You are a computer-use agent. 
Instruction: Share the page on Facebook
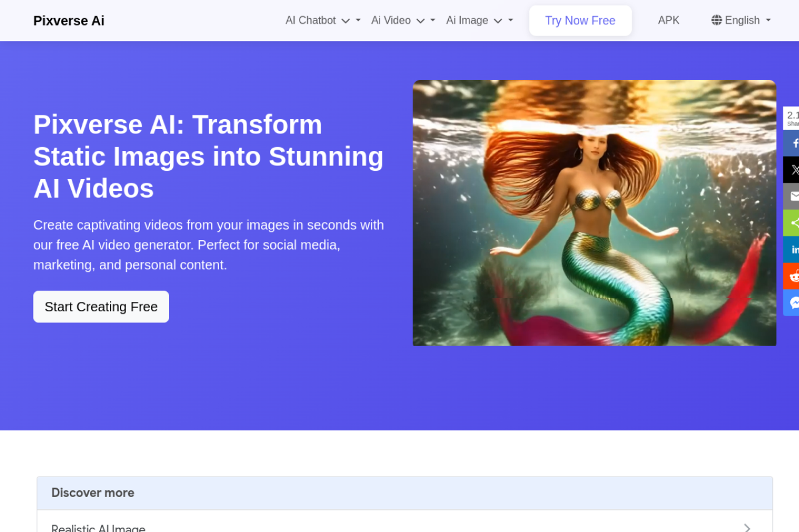point(792,143)
